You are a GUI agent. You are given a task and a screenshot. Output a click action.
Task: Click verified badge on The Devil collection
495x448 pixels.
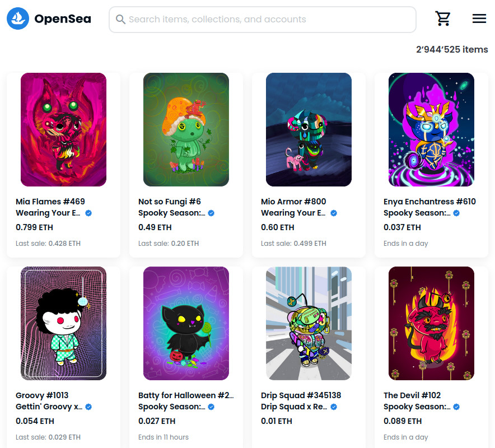[456, 407]
